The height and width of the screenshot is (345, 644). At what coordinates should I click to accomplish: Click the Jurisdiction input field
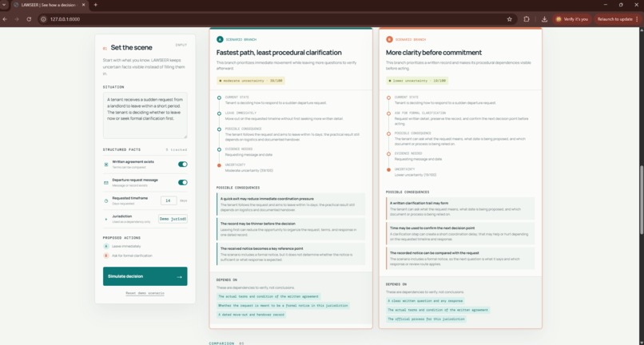pos(173,219)
